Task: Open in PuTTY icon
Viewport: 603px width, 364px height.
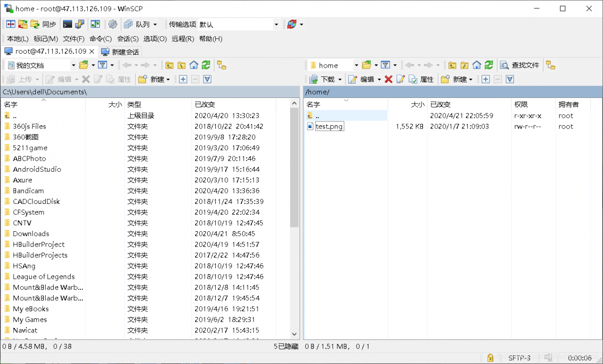Action: [80, 24]
